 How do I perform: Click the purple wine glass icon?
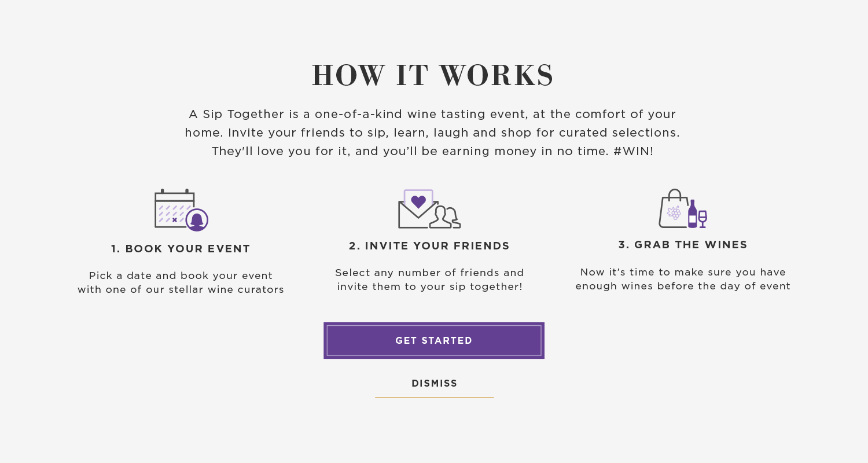tap(703, 219)
